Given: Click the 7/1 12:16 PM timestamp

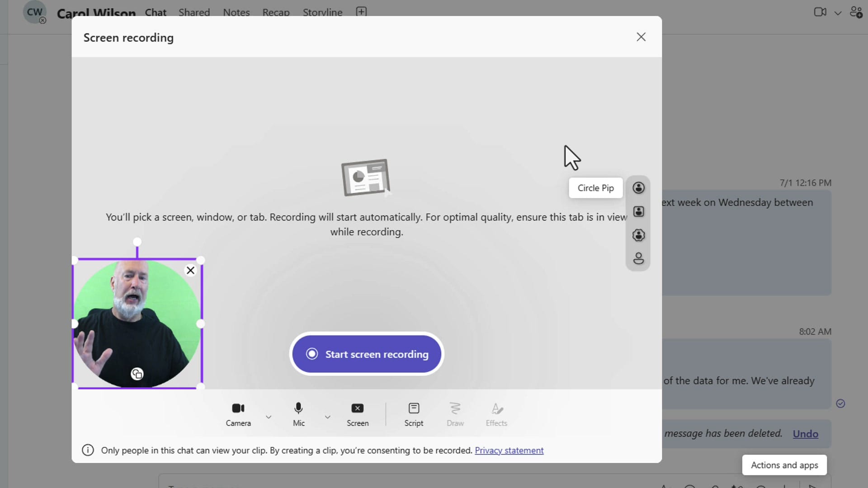Looking at the screenshot, I should 805,183.
